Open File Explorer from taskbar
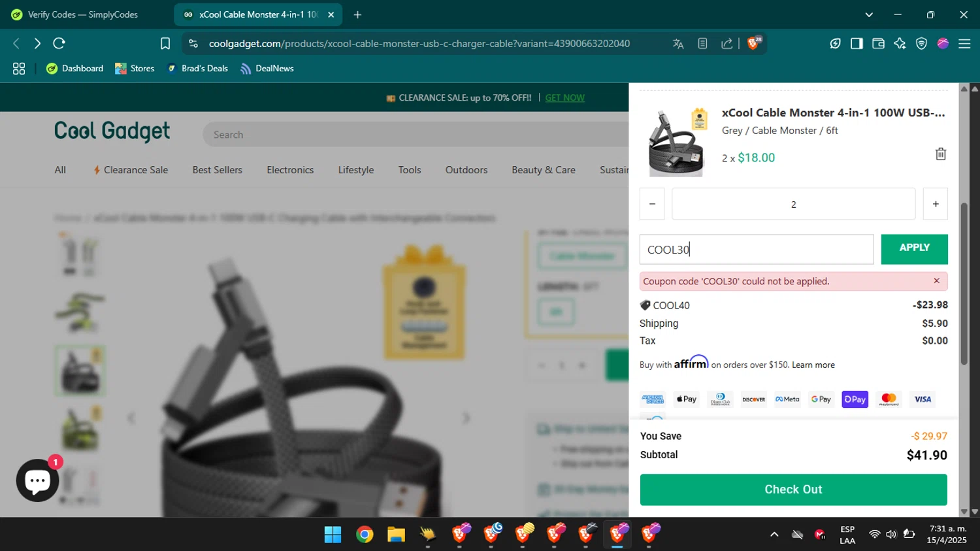 coord(396,535)
